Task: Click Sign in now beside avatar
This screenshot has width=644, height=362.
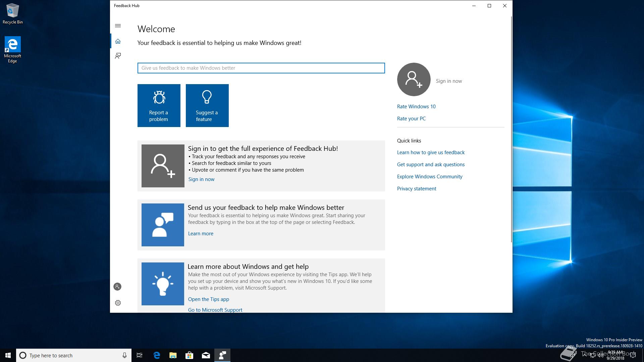Action: [449, 81]
